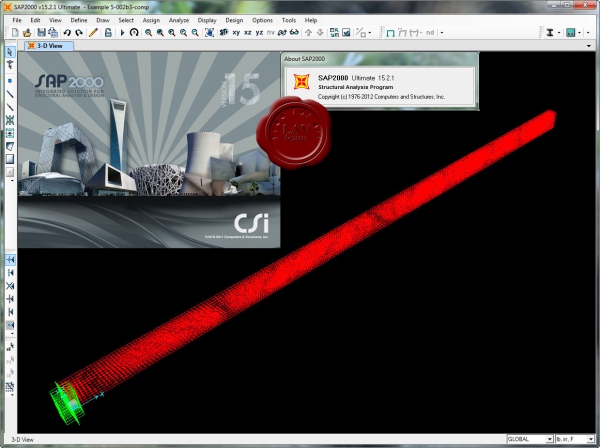Open the Design menu
Screen dimensions: 600x448
[x=234, y=20]
